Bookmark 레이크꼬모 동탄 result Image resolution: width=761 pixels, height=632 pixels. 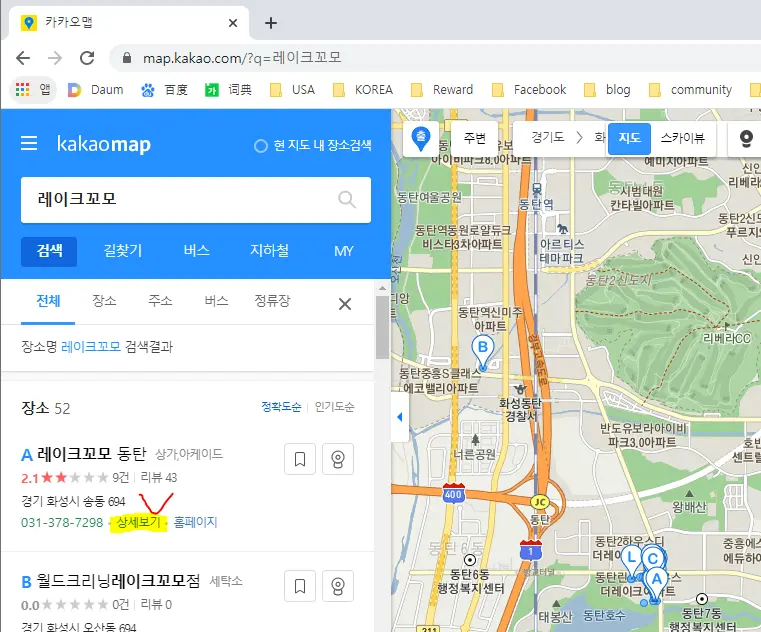(x=300, y=459)
